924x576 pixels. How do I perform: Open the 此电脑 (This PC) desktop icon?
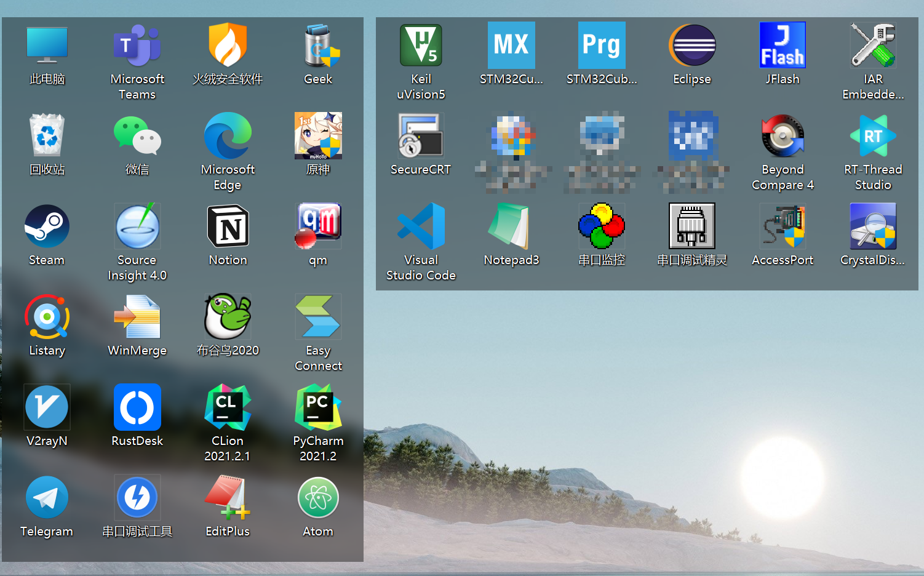[47, 46]
